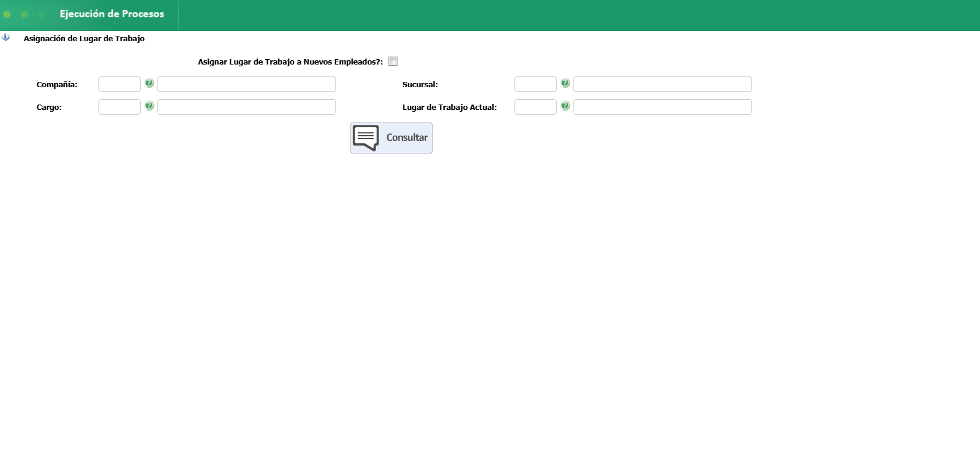980x454 pixels.
Task: Focus the Lugar de Trabajo Actual code field
Action: 535,107
